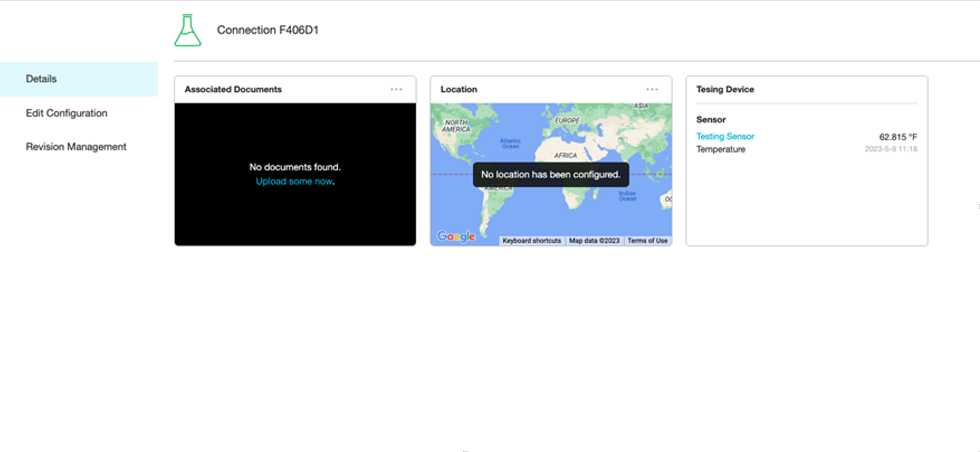Click the Indian Ocean map label
The width and height of the screenshot is (980, 452).
tap(627, 196)
